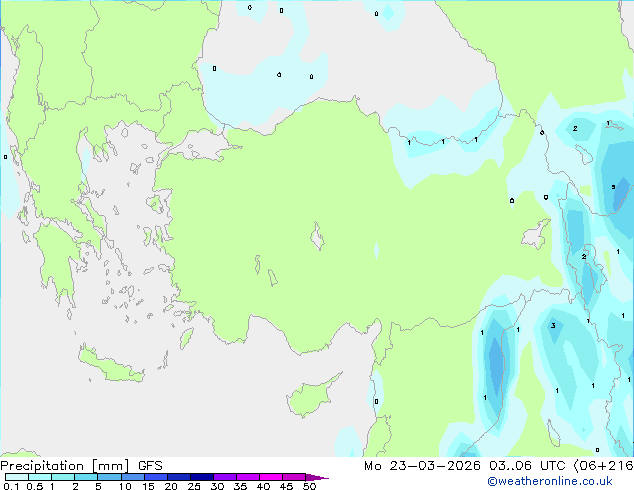Pick the 25–30 mm legend color
The height and width of the screenshot is (490, 634).
(x=201, y=477)
